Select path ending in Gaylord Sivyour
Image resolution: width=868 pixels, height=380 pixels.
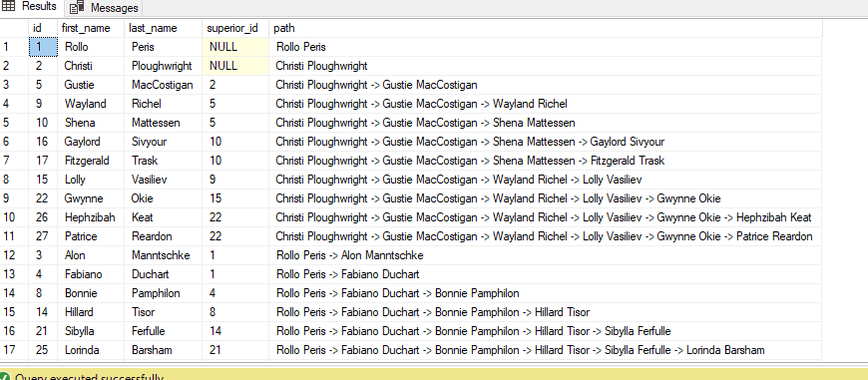546,142
